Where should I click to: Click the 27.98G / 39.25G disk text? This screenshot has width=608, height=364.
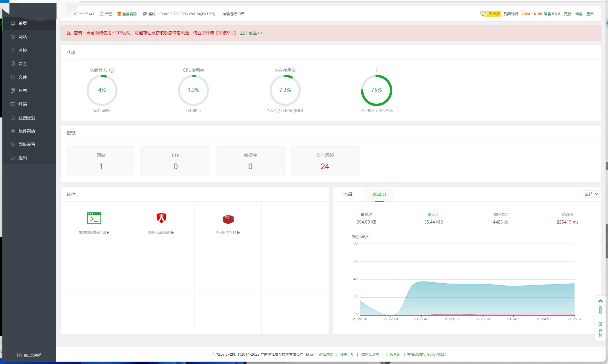[x=376, y=111]
